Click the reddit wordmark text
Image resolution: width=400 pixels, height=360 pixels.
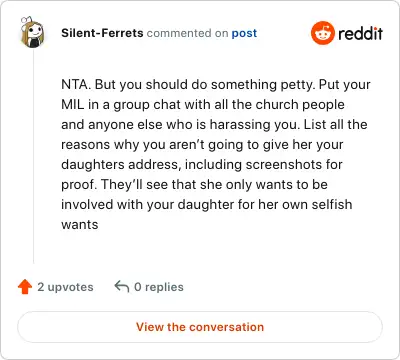[360, 33]
